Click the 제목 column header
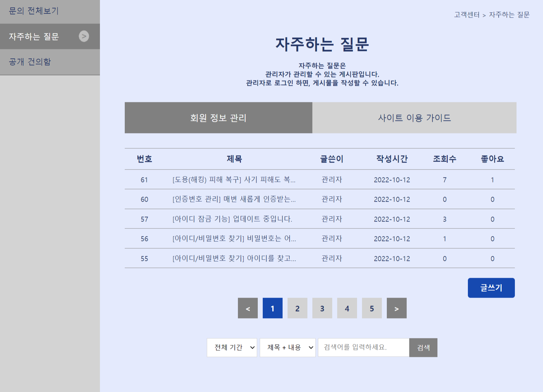This screenshot has width=543, height=392. (234, 159)
